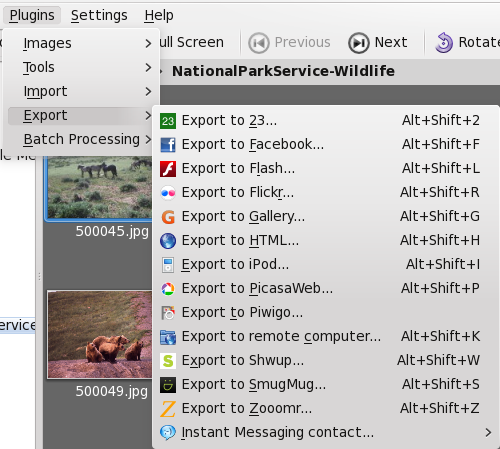Expand Instant Messaging contact submenu arrow
The width and height of the screenshot is (500, 449).
488,433
